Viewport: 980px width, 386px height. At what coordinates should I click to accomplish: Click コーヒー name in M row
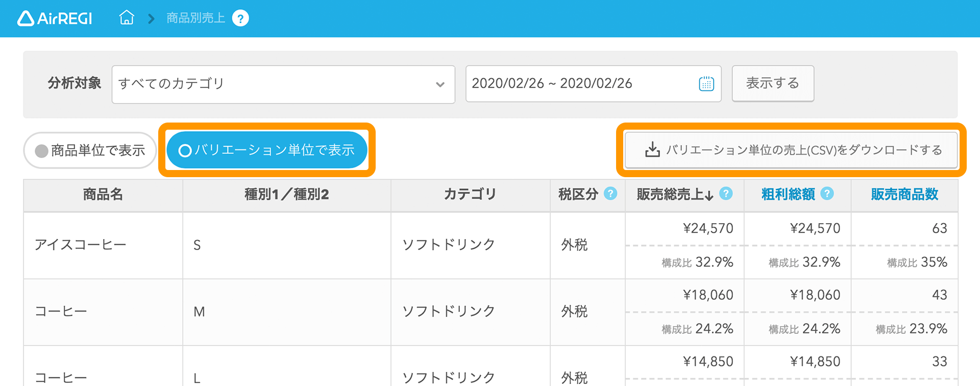click(x=61, y=311)
